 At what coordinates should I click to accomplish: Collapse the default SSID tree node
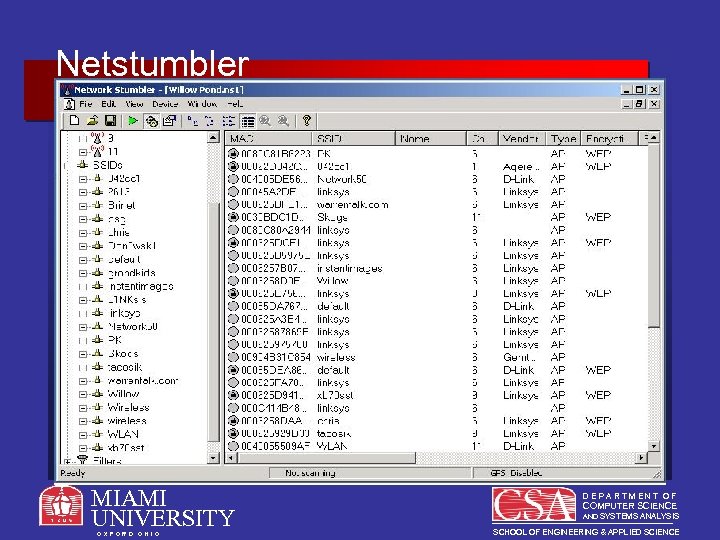(x=83, y=260)
